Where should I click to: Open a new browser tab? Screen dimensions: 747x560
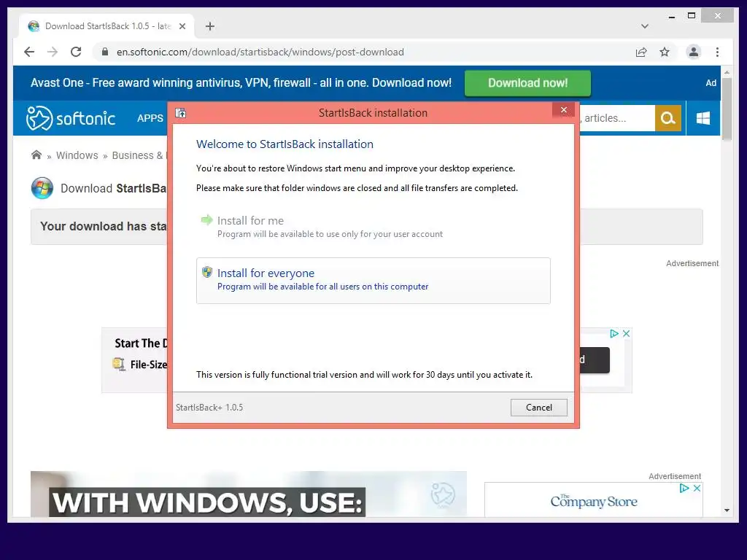click(210, 26)
